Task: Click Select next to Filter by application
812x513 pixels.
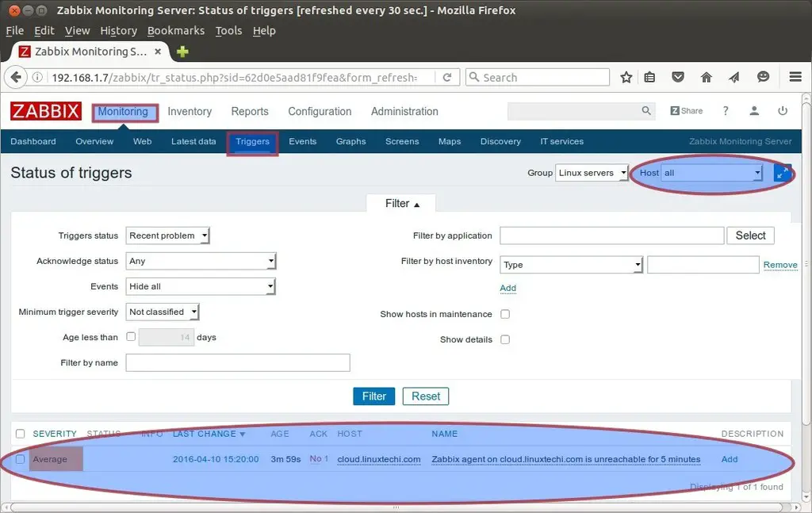Action: pyautogui.click(x=750, y=235)
